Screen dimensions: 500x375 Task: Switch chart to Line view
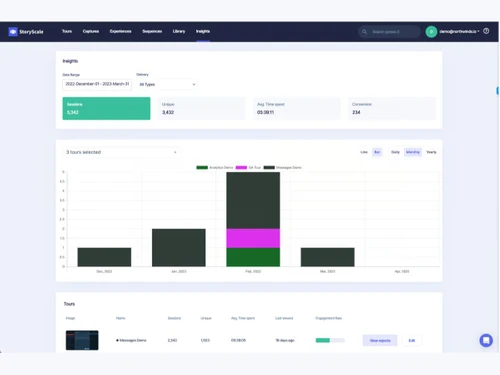pyautogui.click(x=364, y=152)
